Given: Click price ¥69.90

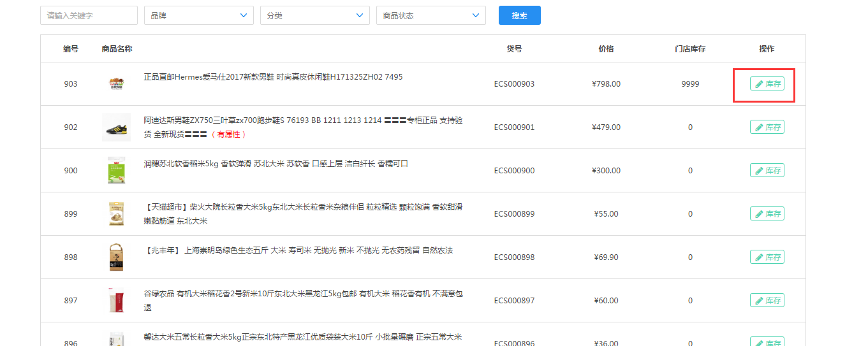Looking at the screenshot, I should tap(606, 257).
